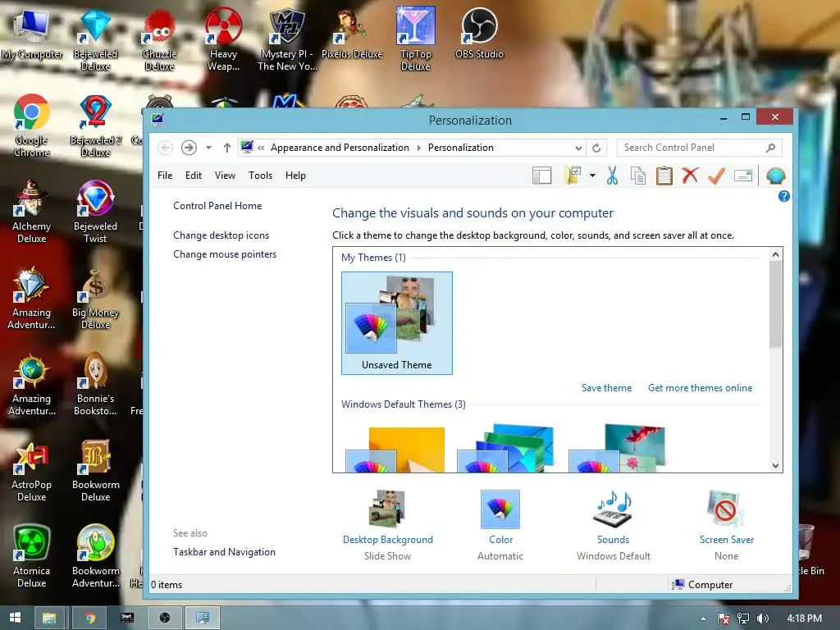Click the network tray icon
Image resolution: width=840 pixels, height=630 pixels.
click(743, 619)
